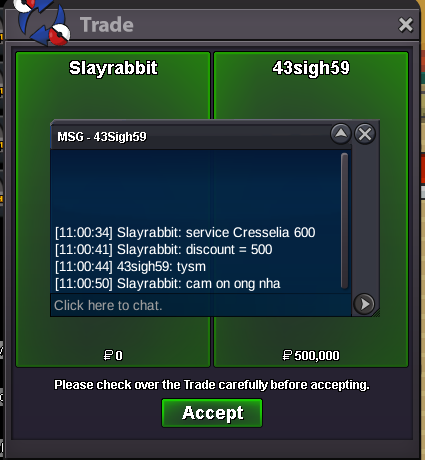Collapse the MSG chat window
This screenshot has height=460, width=425.
(340, 134)
